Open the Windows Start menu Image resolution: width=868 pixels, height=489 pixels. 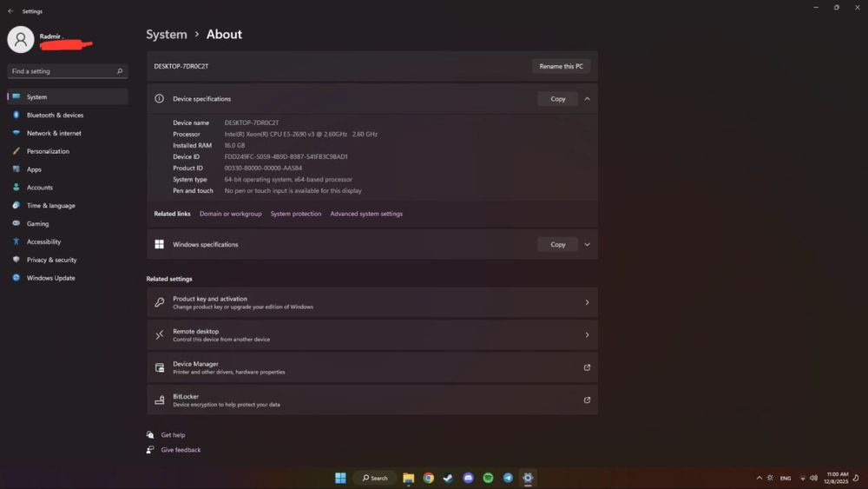click(340, 478)
